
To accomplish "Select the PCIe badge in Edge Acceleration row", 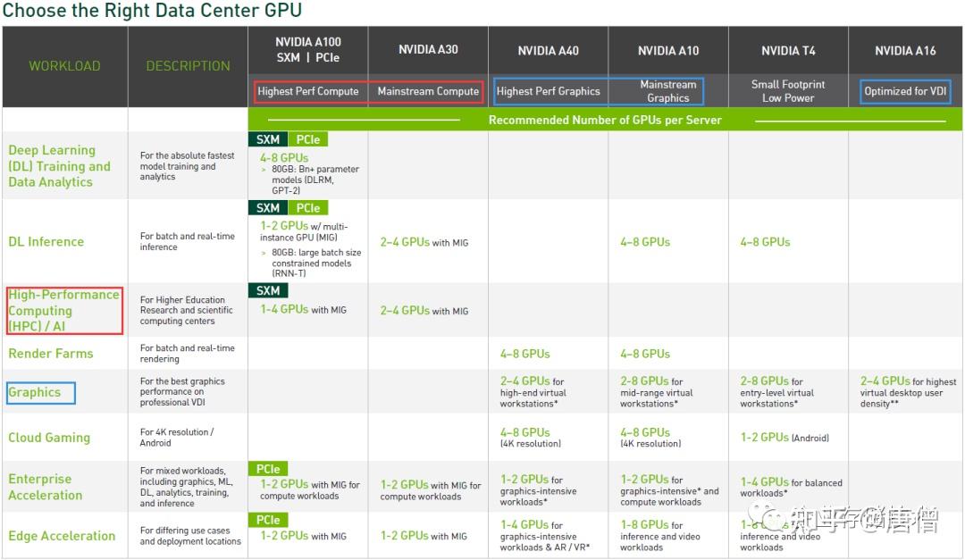I will tap(268, 519).
